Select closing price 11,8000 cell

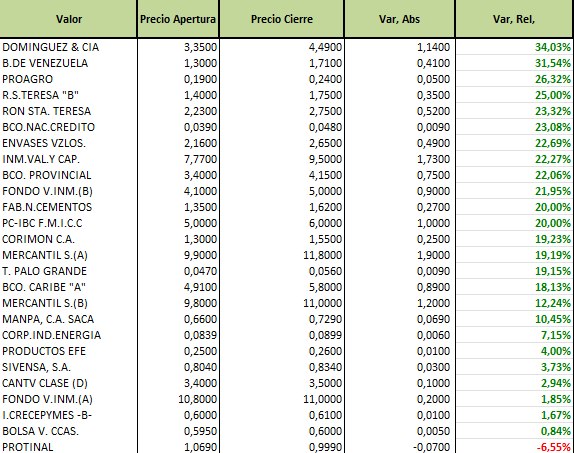(282, 255)
